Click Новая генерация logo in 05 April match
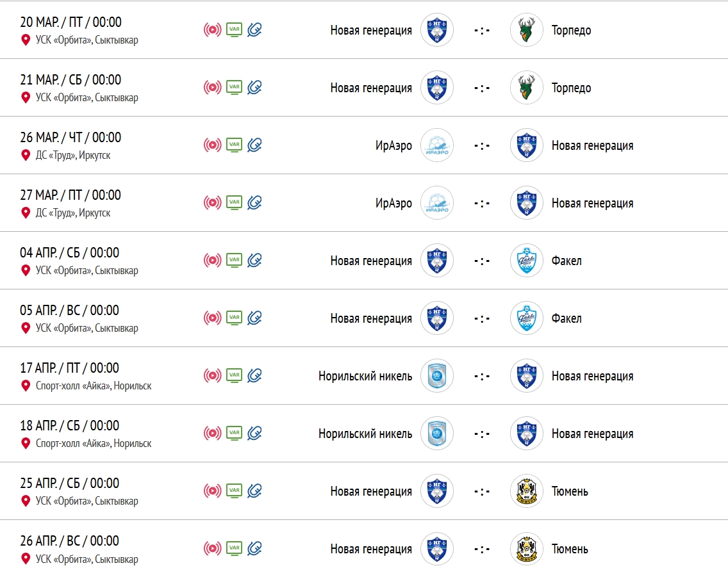 pos(437,318)
